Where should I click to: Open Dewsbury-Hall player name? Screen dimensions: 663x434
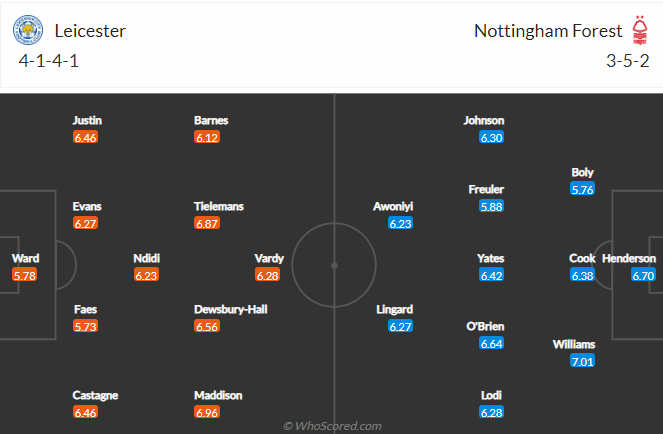click(x=230, y=309)
